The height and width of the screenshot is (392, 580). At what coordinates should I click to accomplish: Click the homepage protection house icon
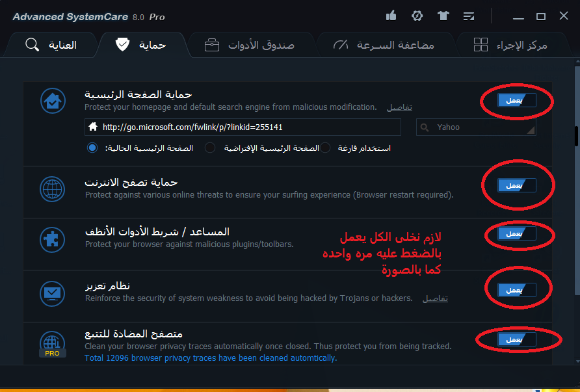53,101
